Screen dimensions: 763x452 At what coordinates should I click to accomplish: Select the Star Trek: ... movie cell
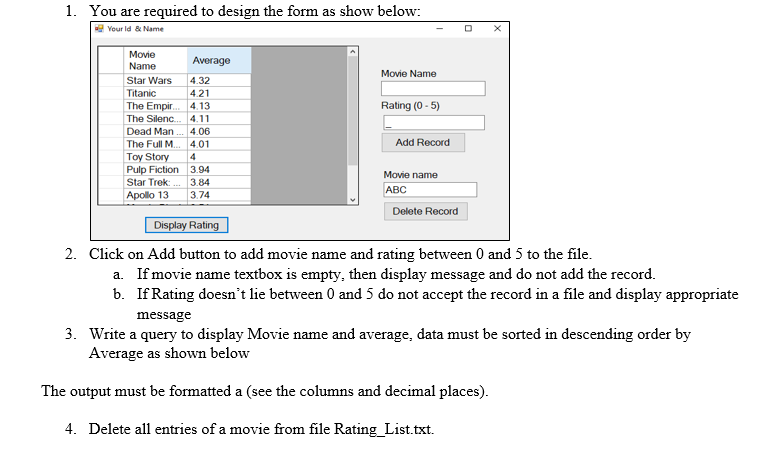click(x=155, y=182)
